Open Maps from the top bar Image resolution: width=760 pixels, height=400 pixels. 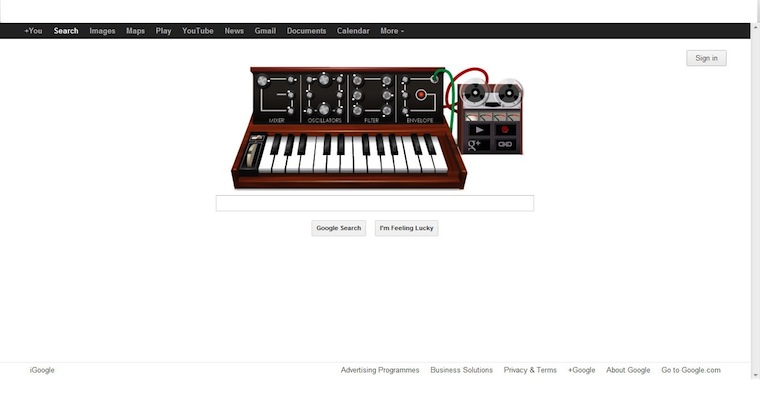(135, 31)
